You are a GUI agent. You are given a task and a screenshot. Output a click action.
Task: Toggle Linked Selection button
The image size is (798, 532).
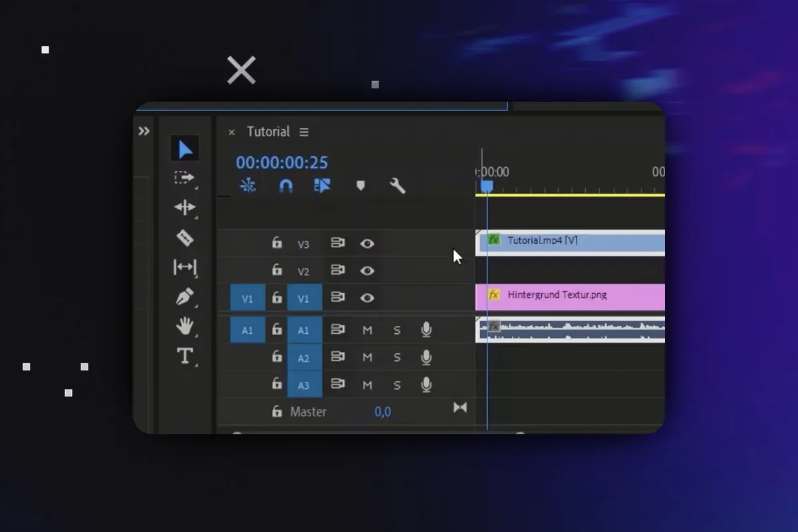click(323, 186)
